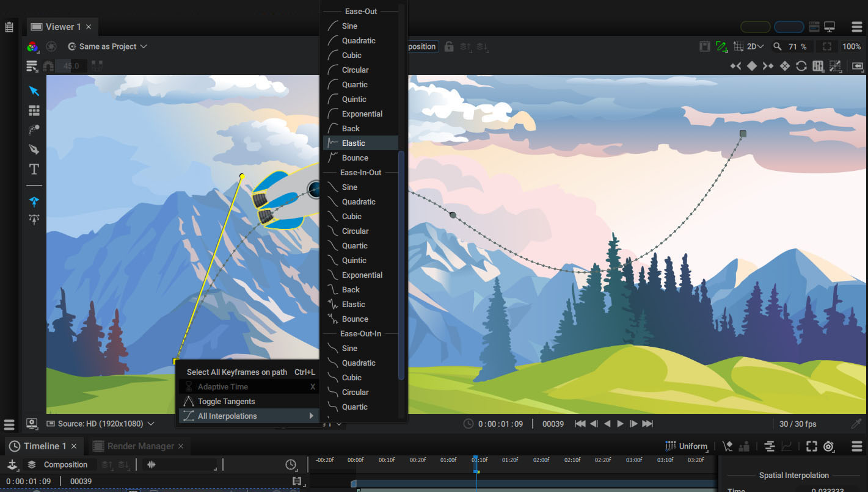Screen dimensions: 868x492
Task: Choose the Pen mask tool
Action: click(34, 150)
